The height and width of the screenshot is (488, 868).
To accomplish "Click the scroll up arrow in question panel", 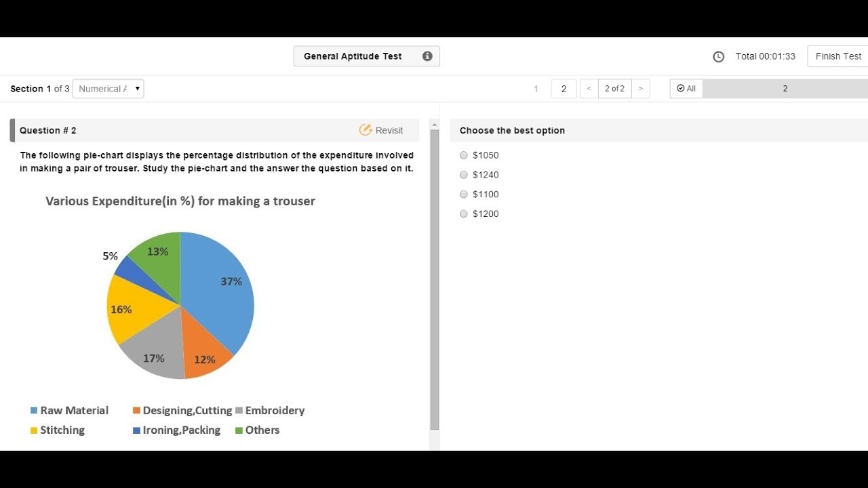I will coord(435,125).
